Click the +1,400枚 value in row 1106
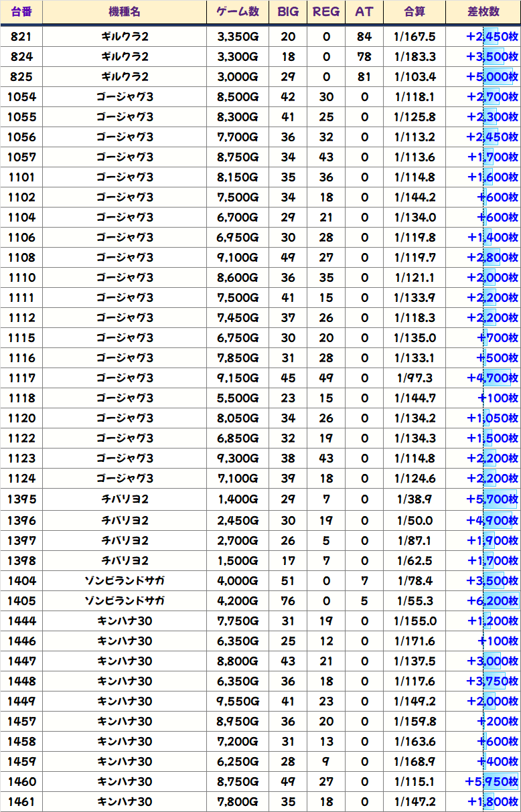Image resolution: width=521 pixels, height=812 pixels. click(492, 238)
